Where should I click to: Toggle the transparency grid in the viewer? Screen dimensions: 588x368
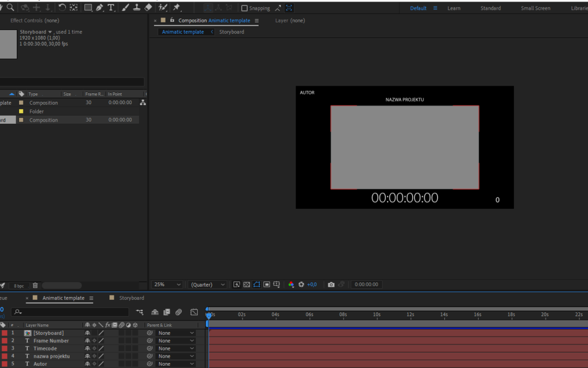point(247,285)
